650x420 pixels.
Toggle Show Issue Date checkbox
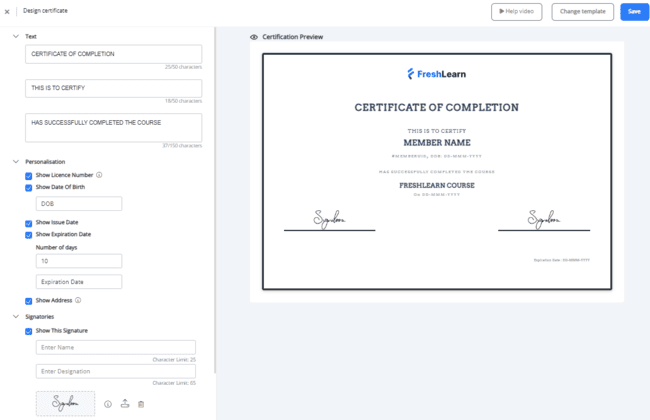tap(29, 223)
